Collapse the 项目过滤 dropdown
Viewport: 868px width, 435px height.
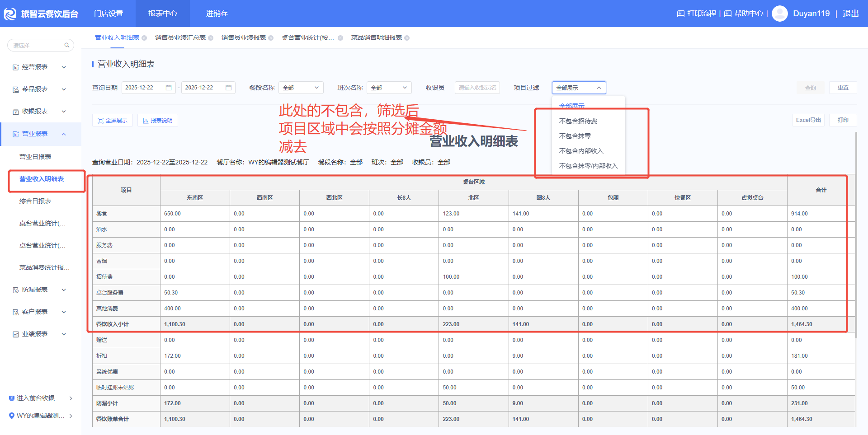coord(579,88)
